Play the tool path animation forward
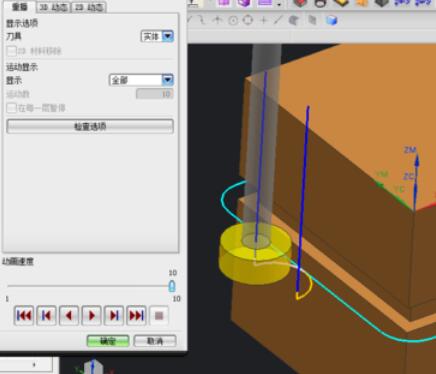This screenshot has height=374, width=436. pos(92,315)
